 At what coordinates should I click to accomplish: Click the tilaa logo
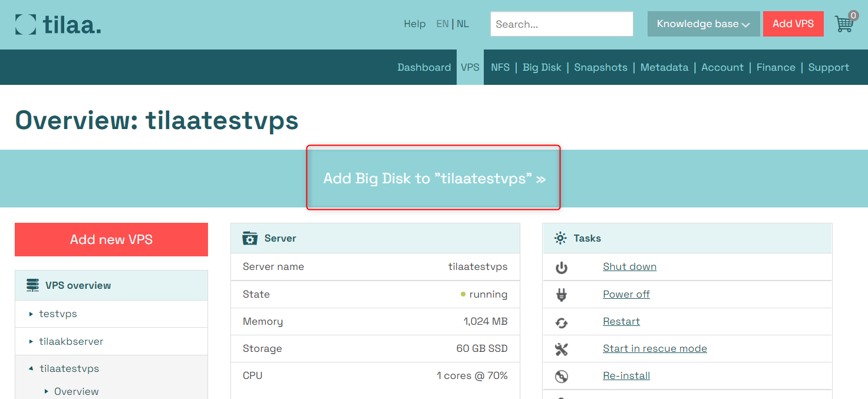click(x=58, y=24)
